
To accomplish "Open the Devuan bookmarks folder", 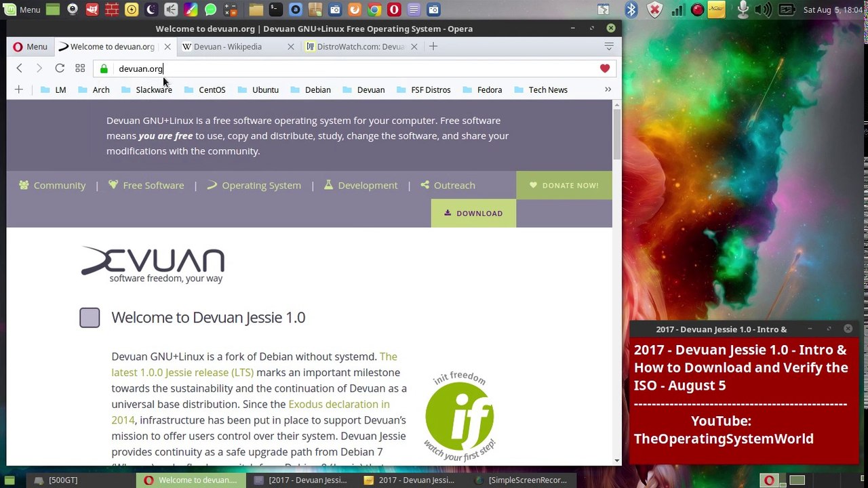I will click(363, 89).
